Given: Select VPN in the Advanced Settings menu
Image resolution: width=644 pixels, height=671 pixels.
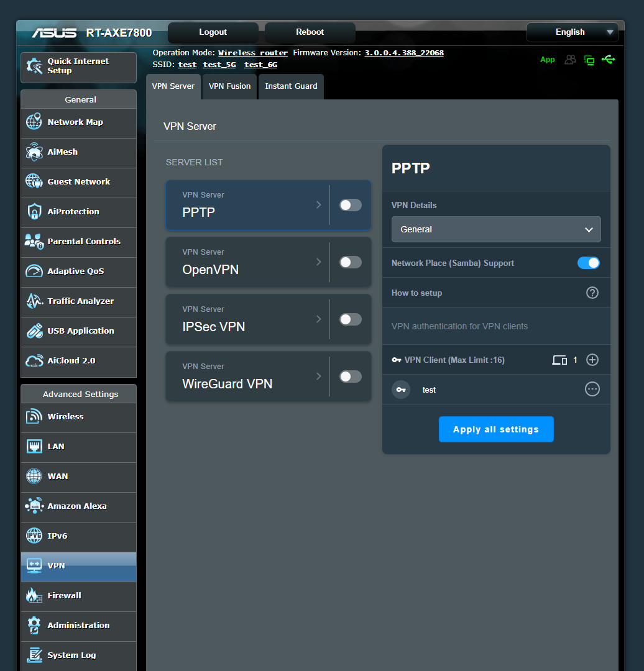Looking at the screenshot, I should coord(79,566).
